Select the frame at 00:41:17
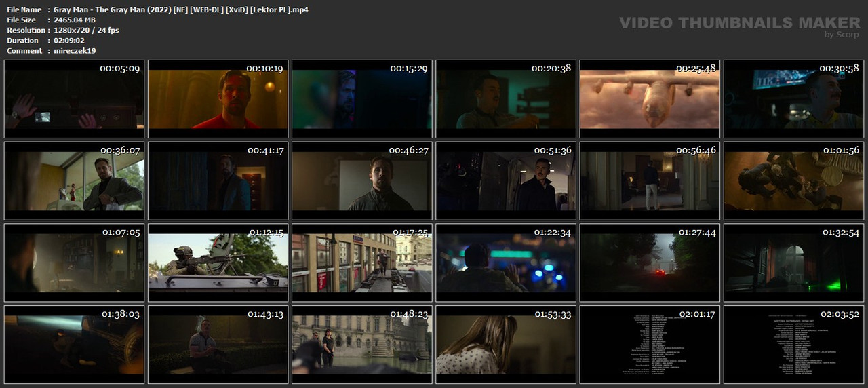 pos(218,180)
